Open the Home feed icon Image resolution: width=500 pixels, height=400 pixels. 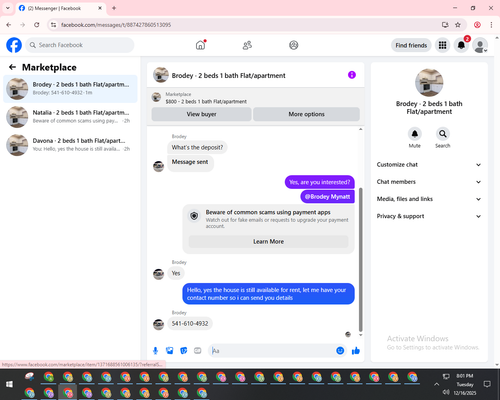pos(200,45)
